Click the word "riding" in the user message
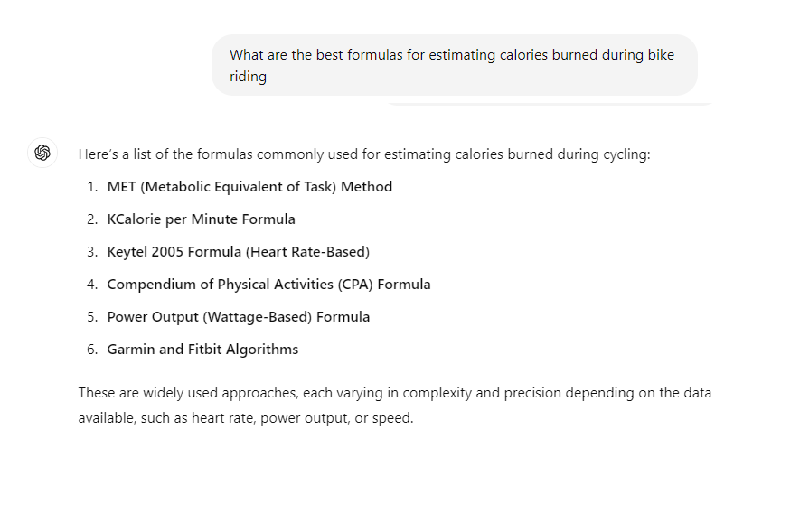This screenshot has height=532, width=809. (x=249, y=76)
